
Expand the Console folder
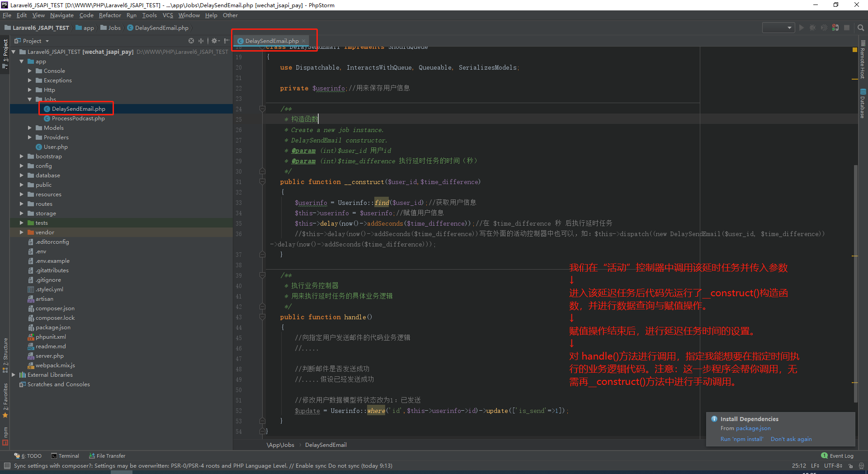[30, 71]
